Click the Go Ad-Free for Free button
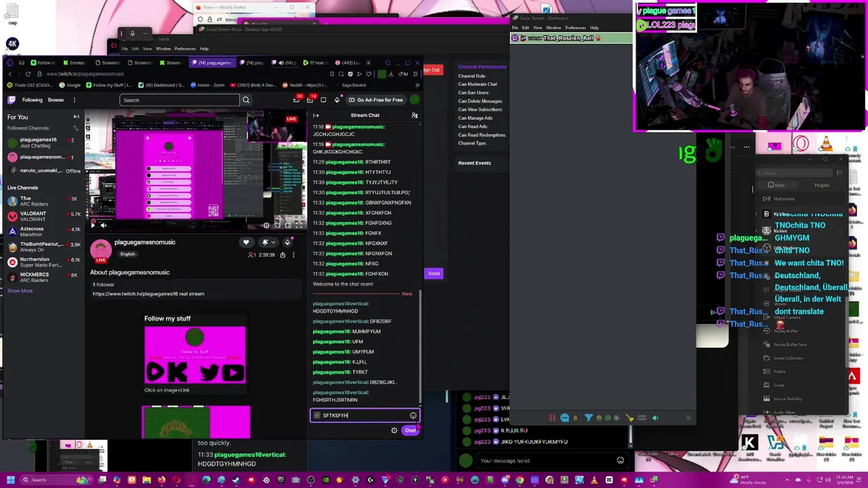868x488 pixels. click(375, 100)
